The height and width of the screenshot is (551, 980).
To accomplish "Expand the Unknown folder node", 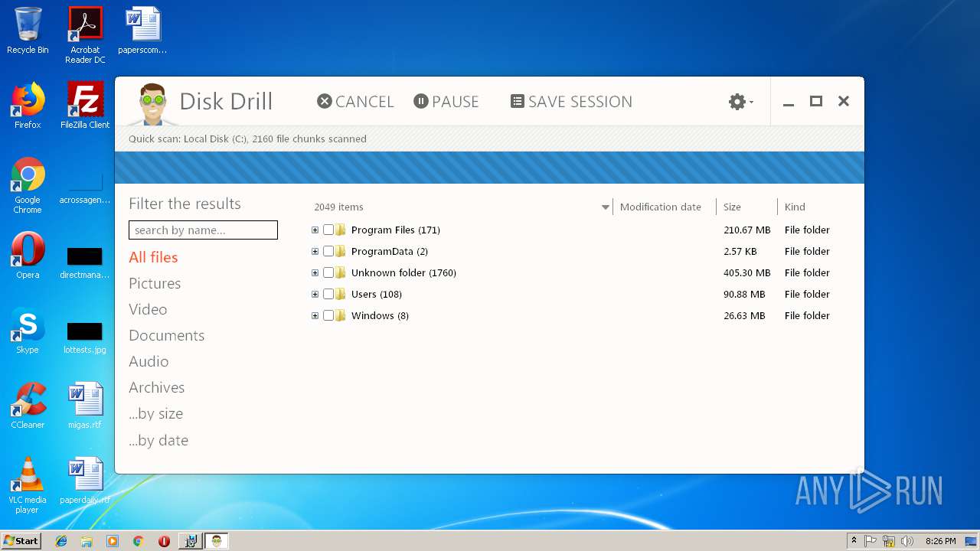I will pos(315,272).
